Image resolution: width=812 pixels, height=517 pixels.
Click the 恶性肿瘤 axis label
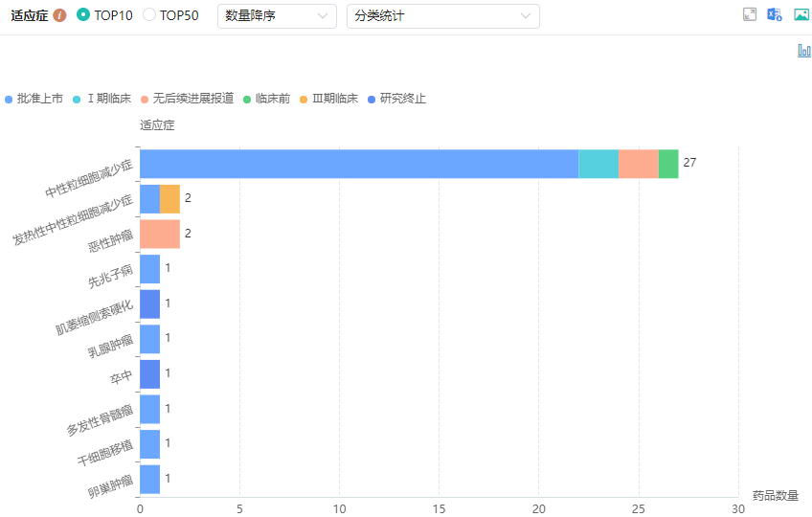(x=110, y=234)
